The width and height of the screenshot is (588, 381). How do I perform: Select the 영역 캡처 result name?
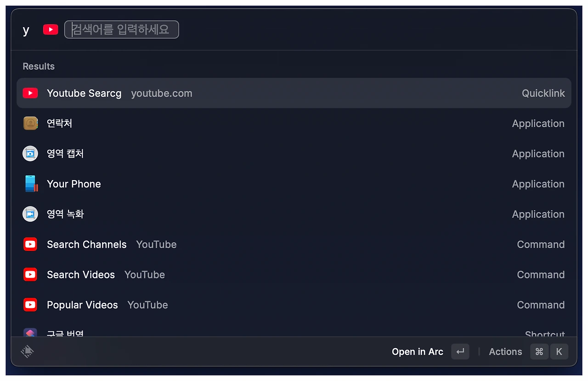pyautogui.click(x=65, y=154)
